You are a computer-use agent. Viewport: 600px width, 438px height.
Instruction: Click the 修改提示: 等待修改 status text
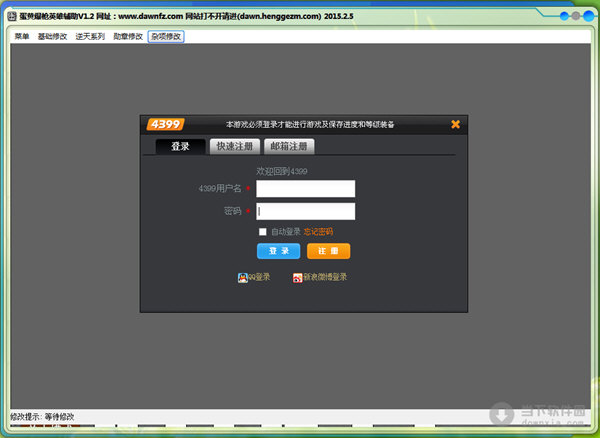click(42, 417)
